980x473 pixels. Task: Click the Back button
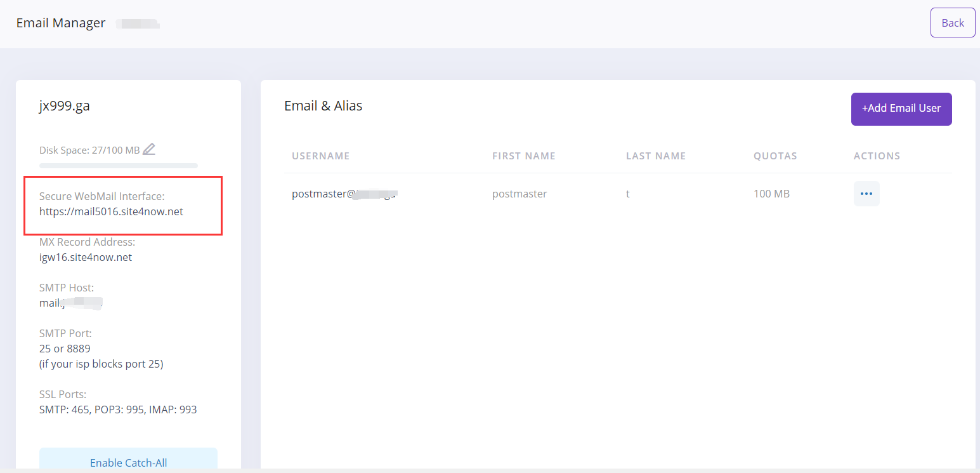click(x=952, y=23)
